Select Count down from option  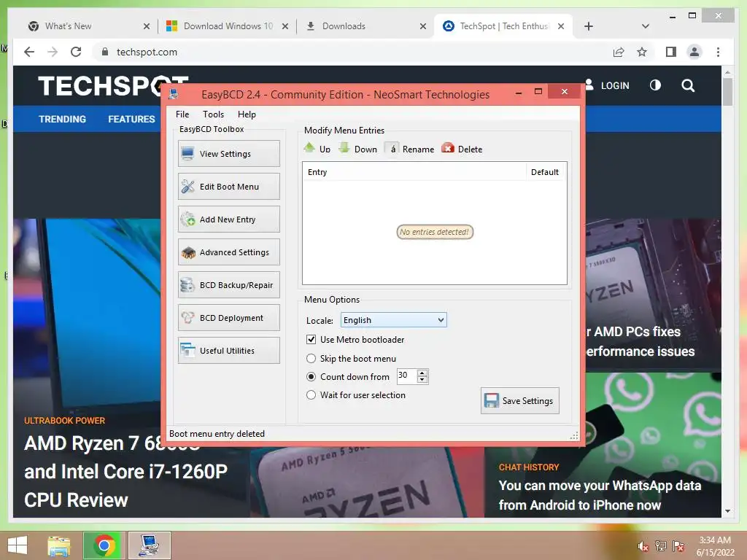pyautogui.click(x=311, y=377)
